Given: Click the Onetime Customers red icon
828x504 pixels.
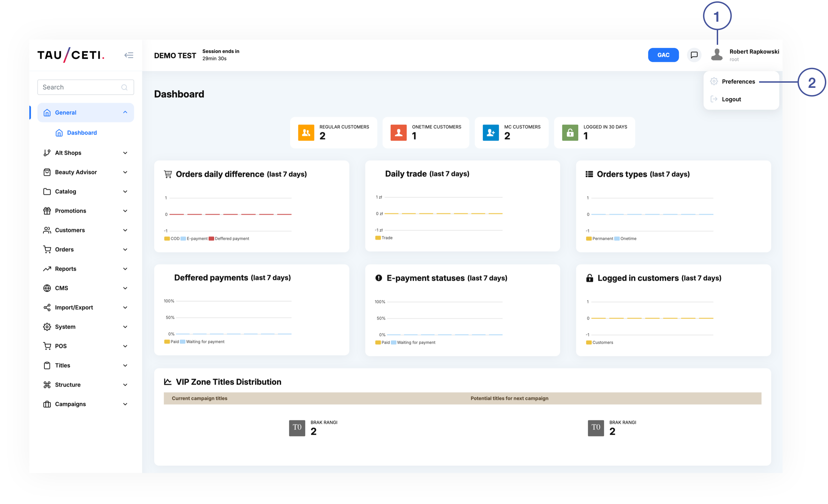Looking at the screenshot, I should click(x=399, y=133).
